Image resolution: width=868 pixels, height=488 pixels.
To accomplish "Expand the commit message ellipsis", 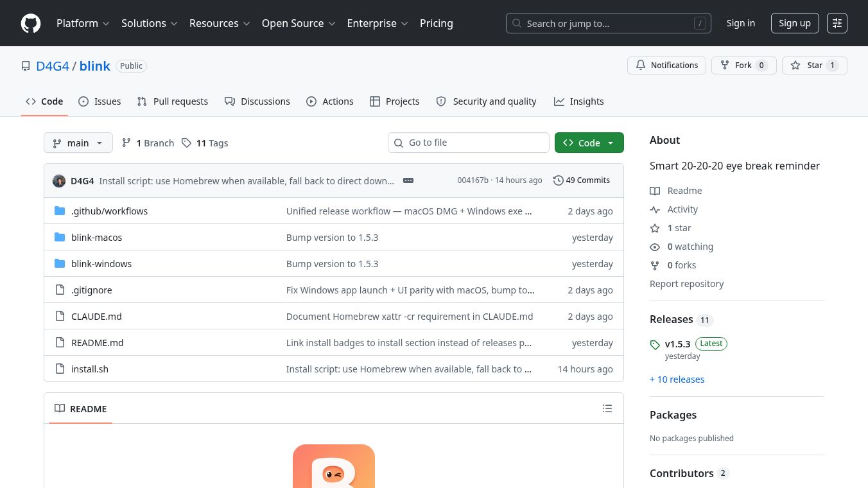I will 408,180.
